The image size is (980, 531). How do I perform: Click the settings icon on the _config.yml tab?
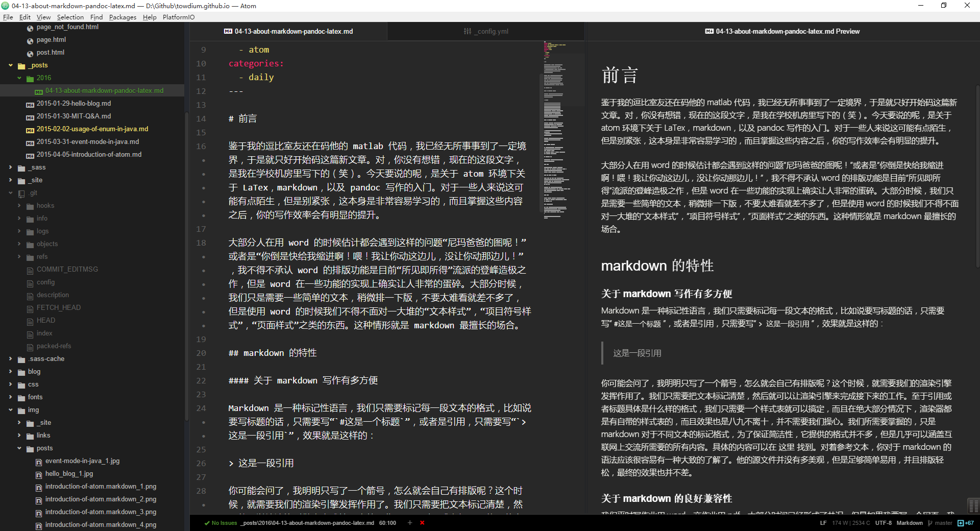[x=468, y=32]
